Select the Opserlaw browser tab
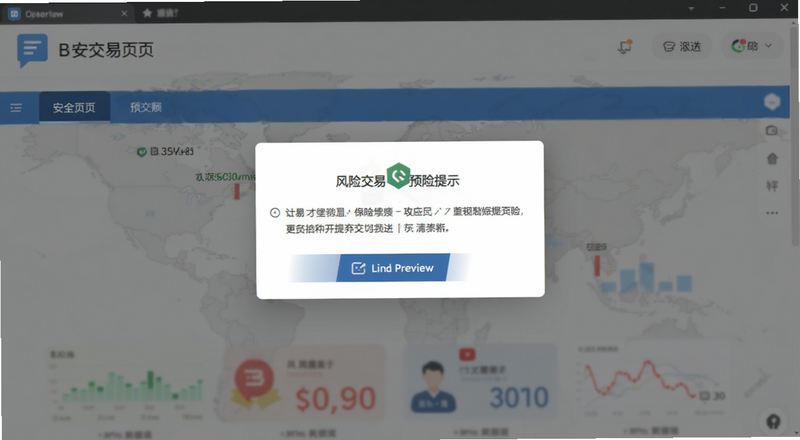Screen dimensions: 800x440 coord(67,14)
